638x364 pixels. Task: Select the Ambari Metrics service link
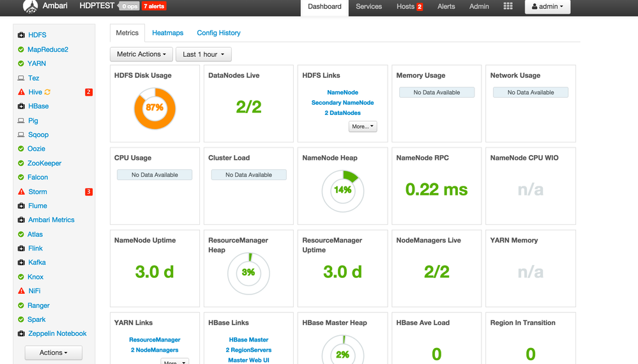[x=51, y=220]
